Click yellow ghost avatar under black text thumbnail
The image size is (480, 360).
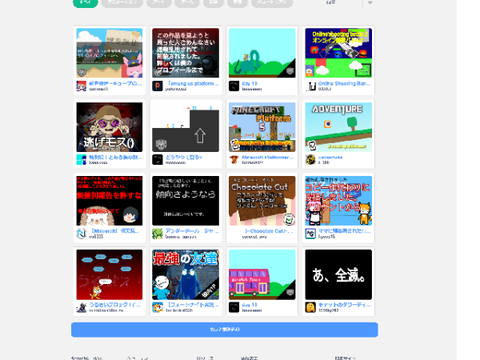[x=311, y=307]
